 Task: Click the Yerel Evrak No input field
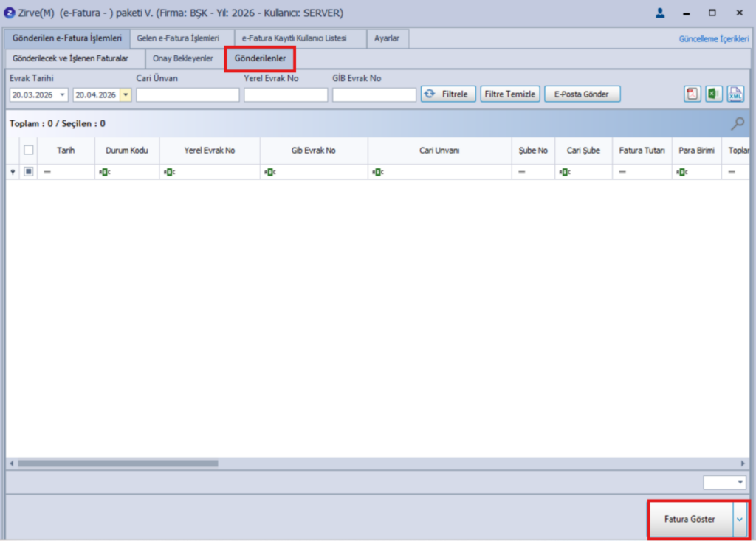286,95
